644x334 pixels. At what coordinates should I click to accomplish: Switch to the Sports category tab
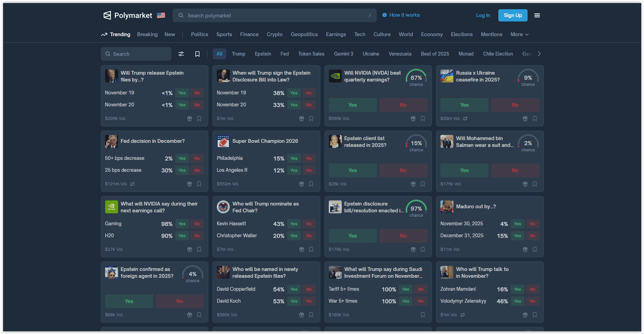point(224,34)
